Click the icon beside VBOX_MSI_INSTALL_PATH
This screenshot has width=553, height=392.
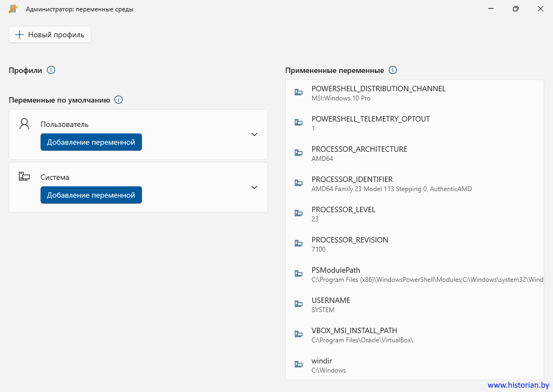click(x=298, y=334)
